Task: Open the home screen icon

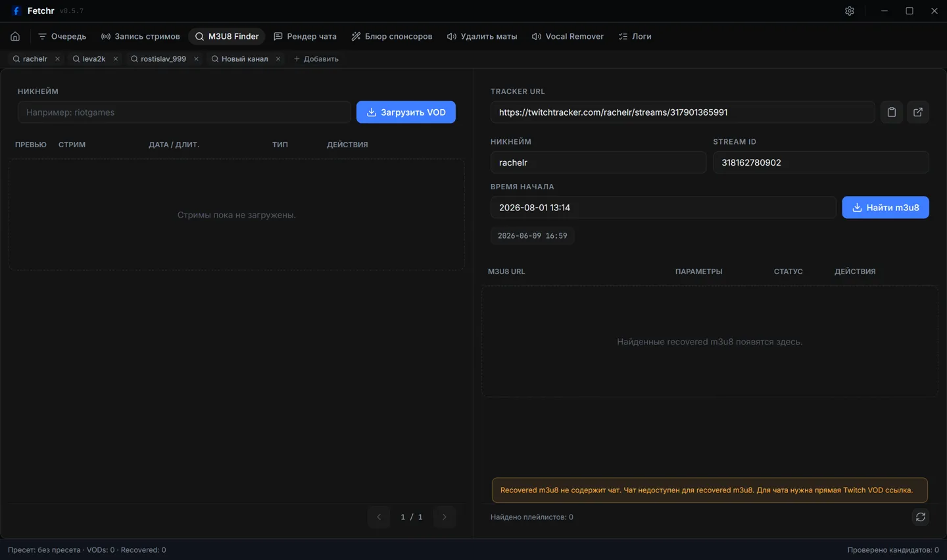Action: tap(15, 36)
